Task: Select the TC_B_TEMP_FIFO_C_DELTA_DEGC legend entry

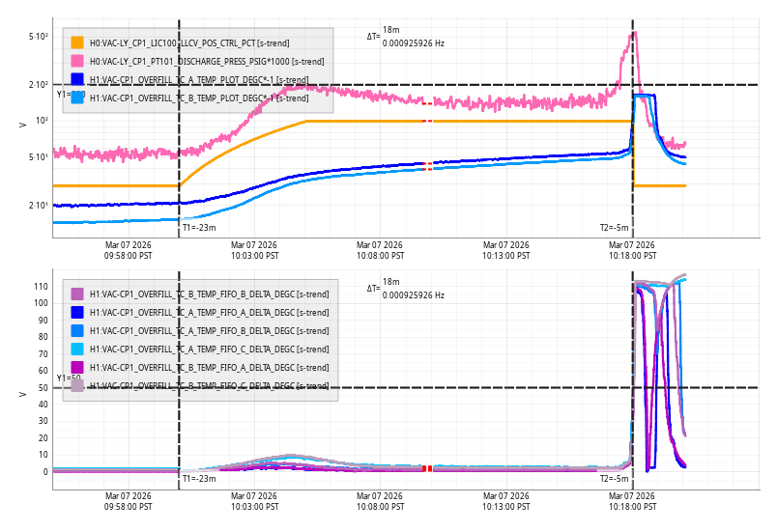Action: [x=209, y=385]
